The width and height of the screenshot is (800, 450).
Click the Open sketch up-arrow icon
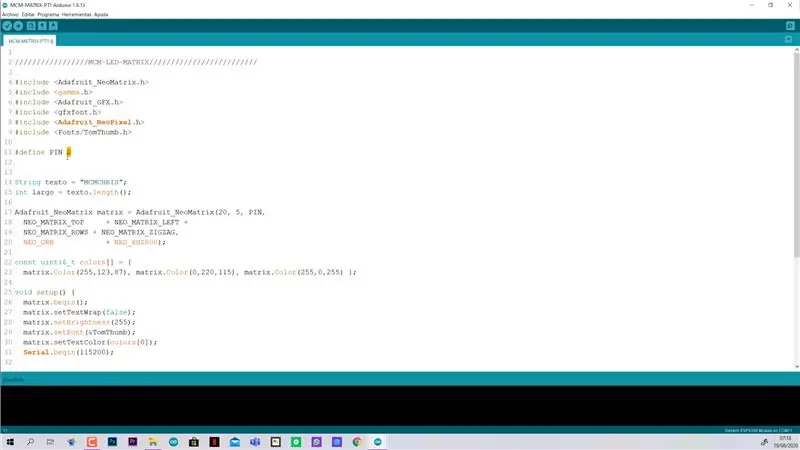[42, 26]
